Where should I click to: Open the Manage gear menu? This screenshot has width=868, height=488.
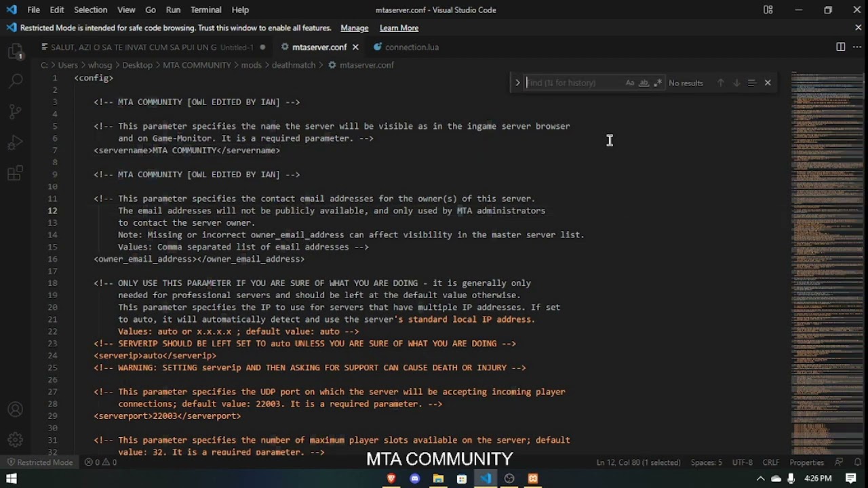pos(15,440)
